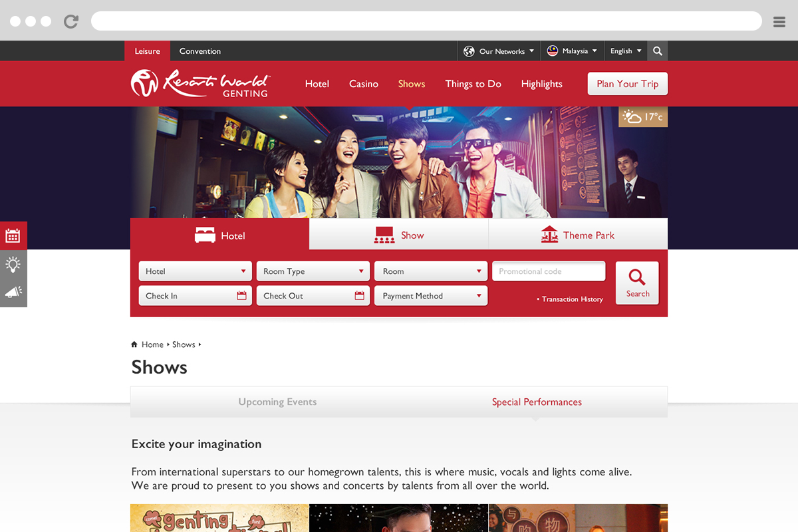This screenshot has width=798, height=532.
Task: Click the Plan Your Trip button
Action: 627,84
